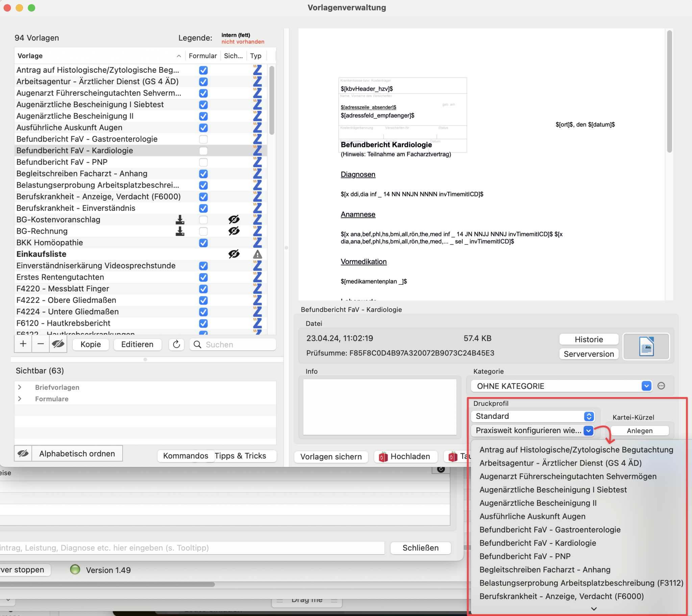This screenshot has width=692, height=616.
Task: Click the Serverversion button
Action: [x=589, y=354]
